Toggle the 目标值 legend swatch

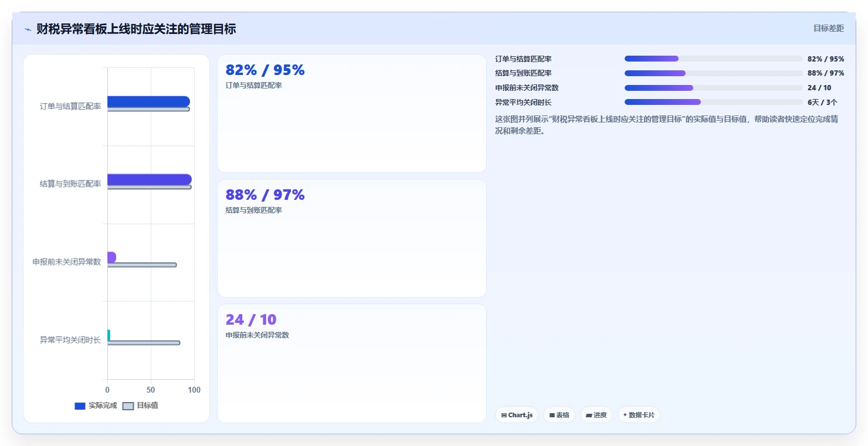pos(128,406)
